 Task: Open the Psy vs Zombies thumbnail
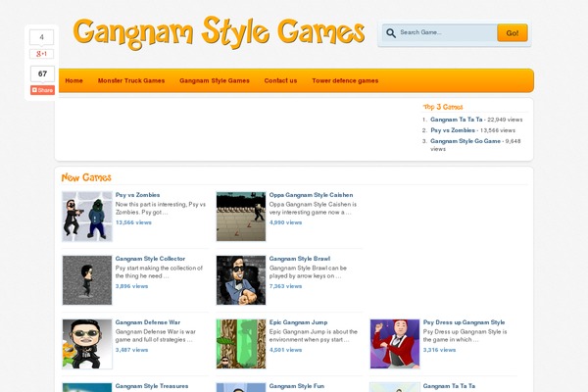(87, 217)
